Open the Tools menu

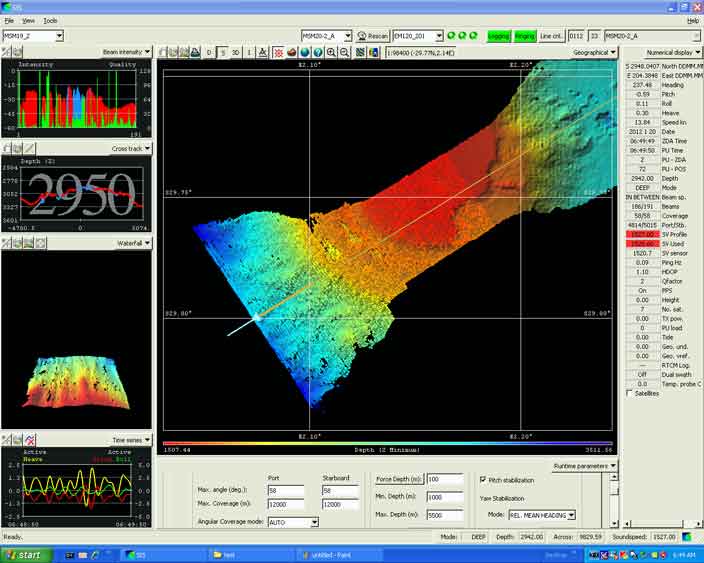click(50, 20)
